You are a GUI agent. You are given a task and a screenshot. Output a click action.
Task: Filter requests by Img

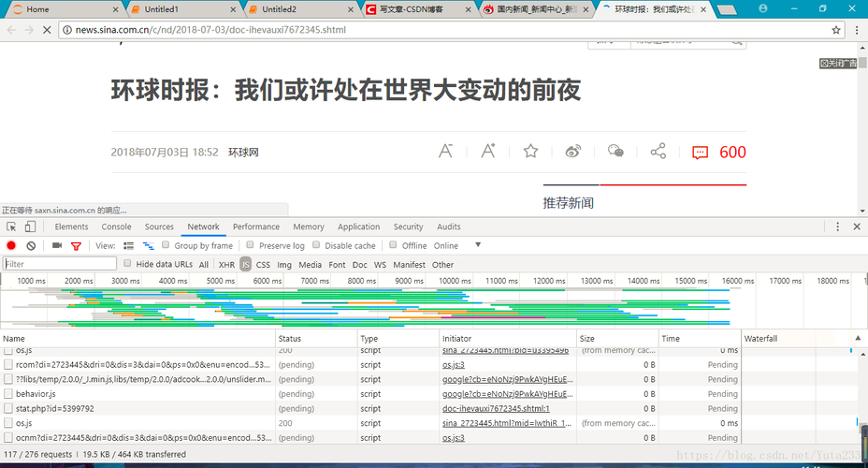[284, 265]
